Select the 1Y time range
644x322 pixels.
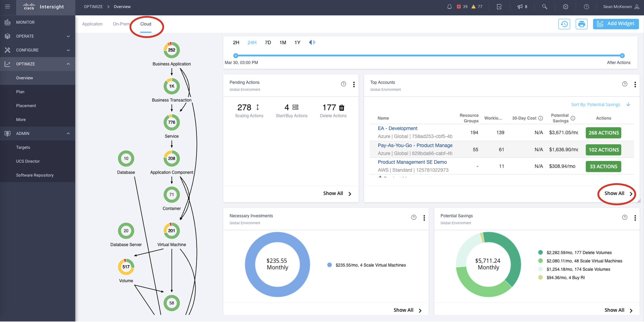click(297, 42)
